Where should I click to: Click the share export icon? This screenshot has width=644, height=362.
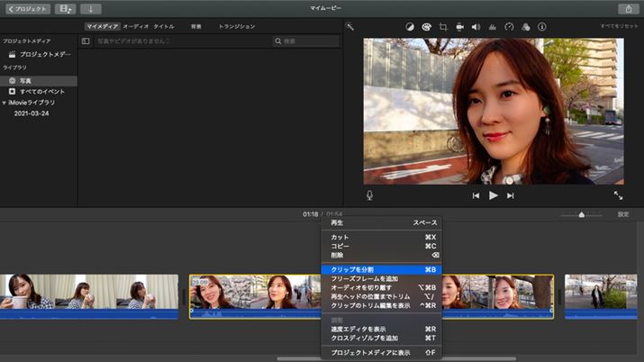coord(628,9)
